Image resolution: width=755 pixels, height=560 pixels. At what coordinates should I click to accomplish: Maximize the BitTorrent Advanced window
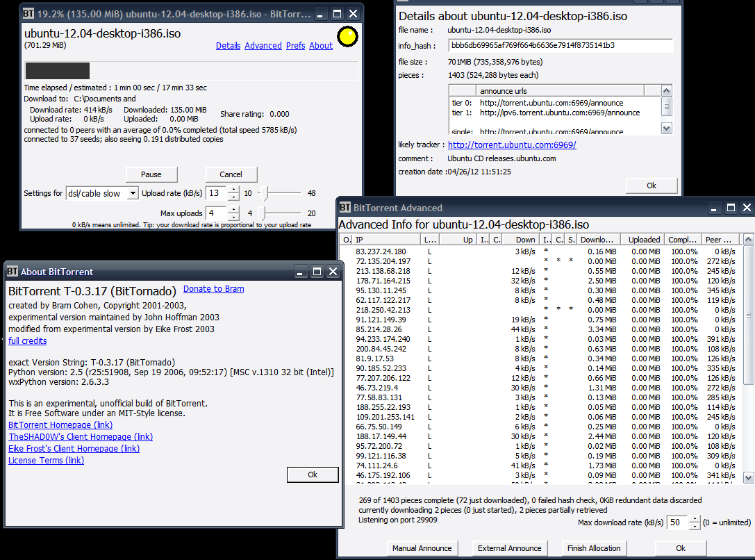(731, 208)
